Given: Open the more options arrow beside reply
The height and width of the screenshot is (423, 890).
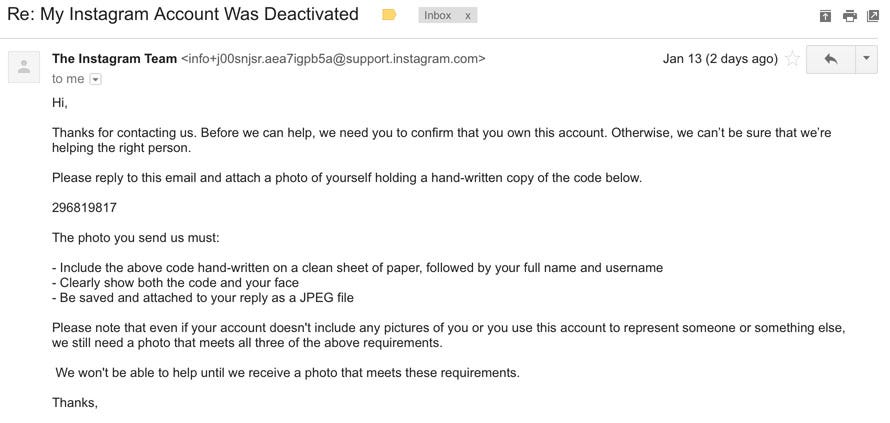Looking at the screenshot, I should click(x=866, y=58).
